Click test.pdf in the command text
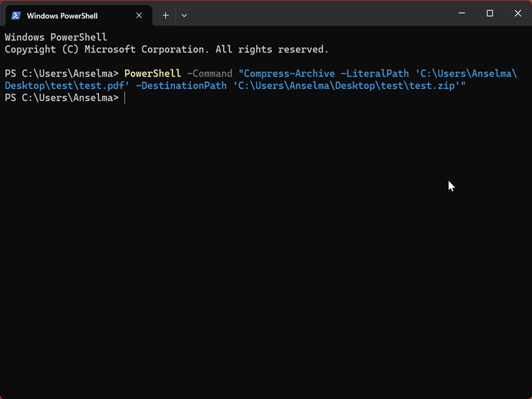Screen dimensions: 532x399 102,86
